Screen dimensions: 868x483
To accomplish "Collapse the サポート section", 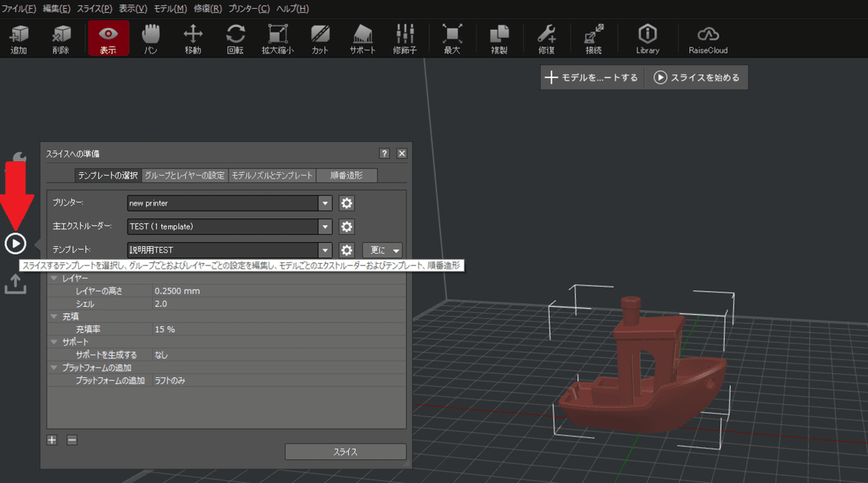I will [55, 342].
